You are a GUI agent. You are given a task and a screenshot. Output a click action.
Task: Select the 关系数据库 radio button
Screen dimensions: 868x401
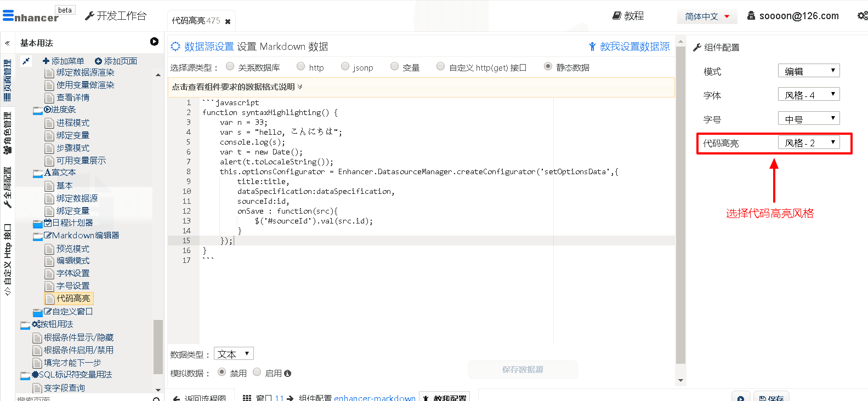tap(230, 67)
